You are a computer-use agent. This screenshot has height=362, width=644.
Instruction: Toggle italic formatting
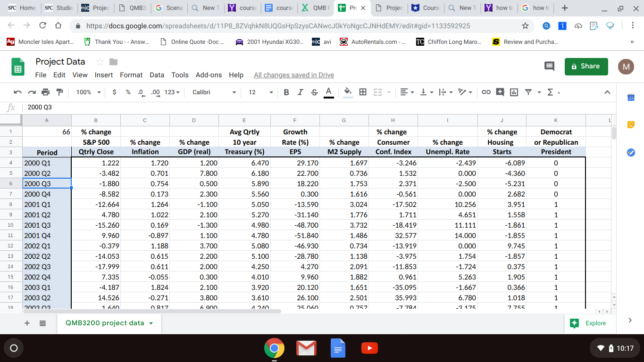point(300,92)
